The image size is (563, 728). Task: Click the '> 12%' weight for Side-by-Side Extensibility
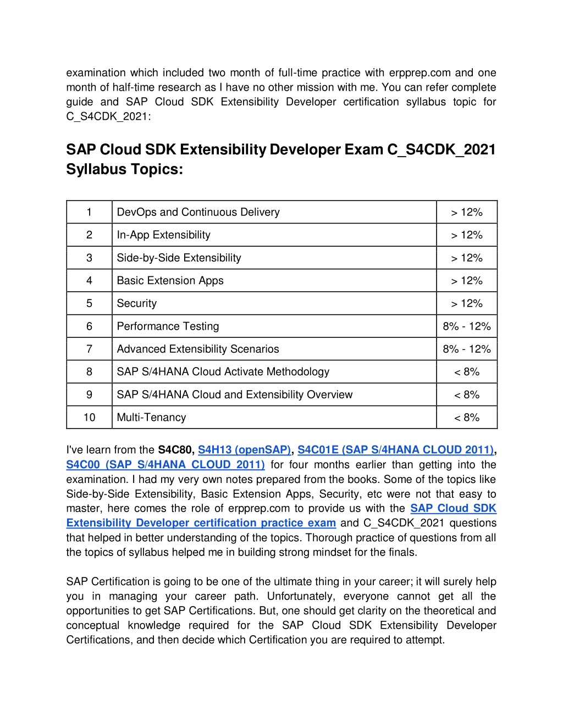tap(467, 258)
